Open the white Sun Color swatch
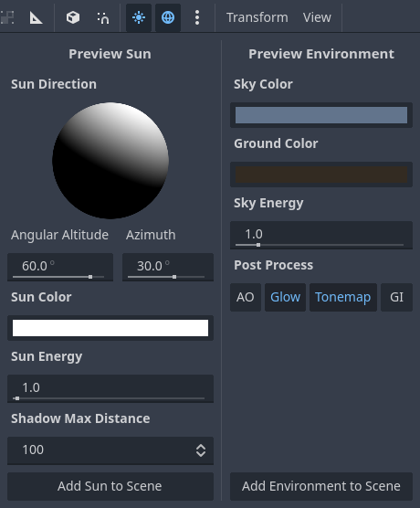 110,328
